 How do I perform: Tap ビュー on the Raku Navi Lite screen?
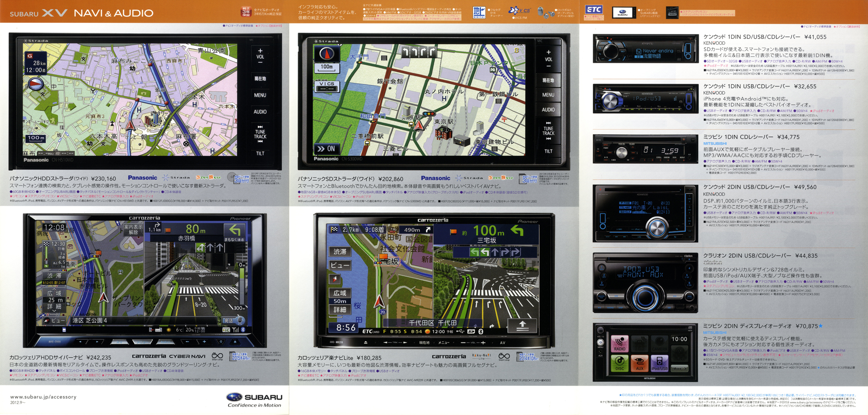click(340, 265)
